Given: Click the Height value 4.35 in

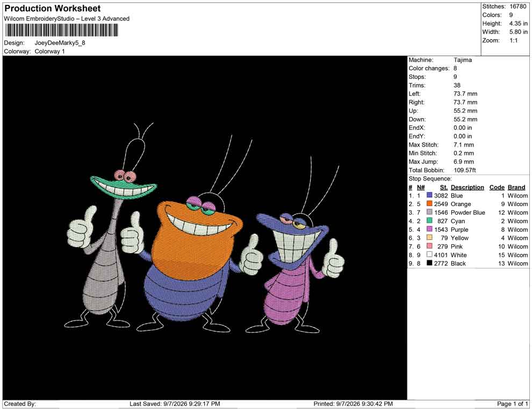Looking at the screenshot, I should [x=518, y=24].
